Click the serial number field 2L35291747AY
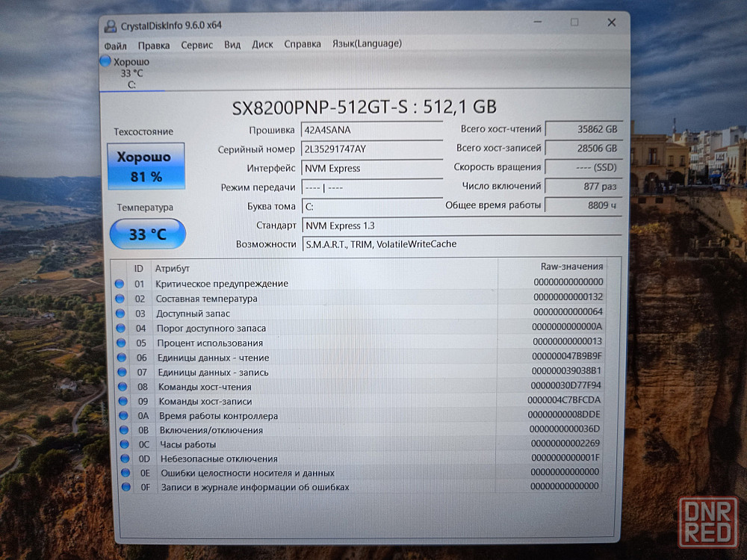Viewport: 747px width, 560px height. tap(371, 149)
